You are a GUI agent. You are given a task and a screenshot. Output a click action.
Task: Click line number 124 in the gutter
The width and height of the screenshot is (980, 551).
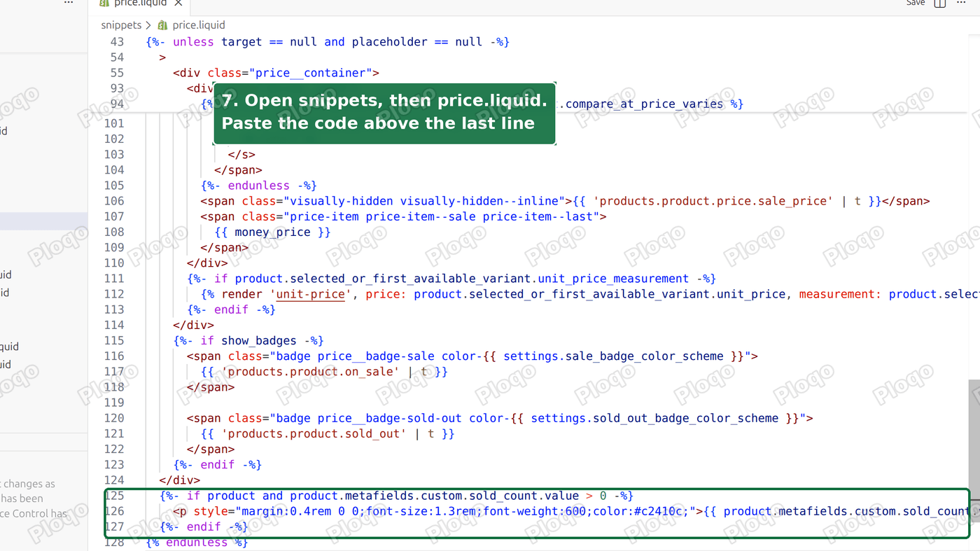click(x=113, y=480)
